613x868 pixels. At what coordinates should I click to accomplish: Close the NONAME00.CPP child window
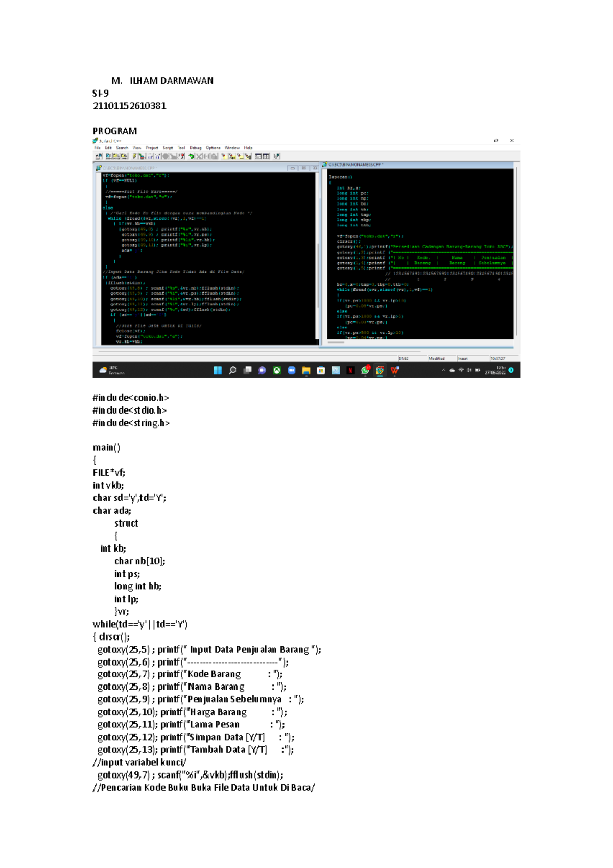click(315, 168)
